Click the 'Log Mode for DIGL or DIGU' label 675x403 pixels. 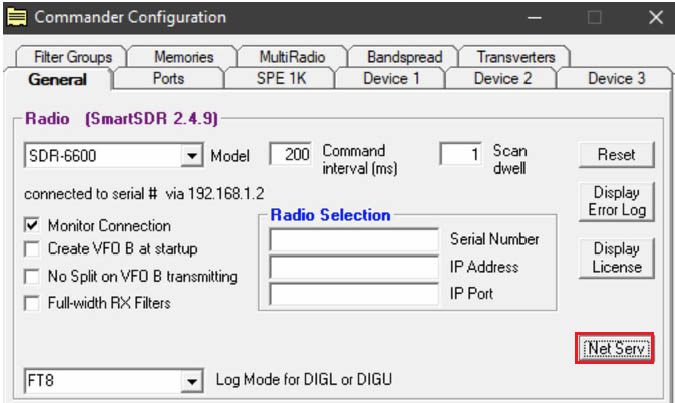(303, 380)
